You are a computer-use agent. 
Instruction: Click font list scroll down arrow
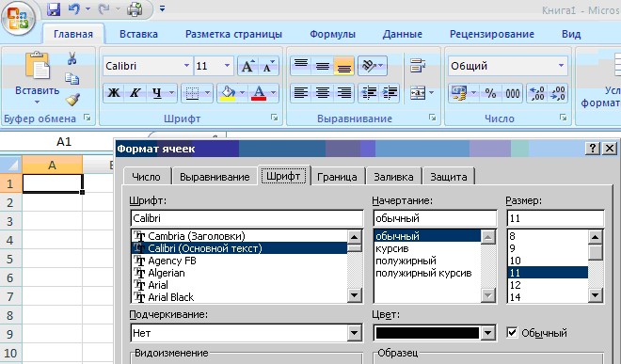(354, 295)
